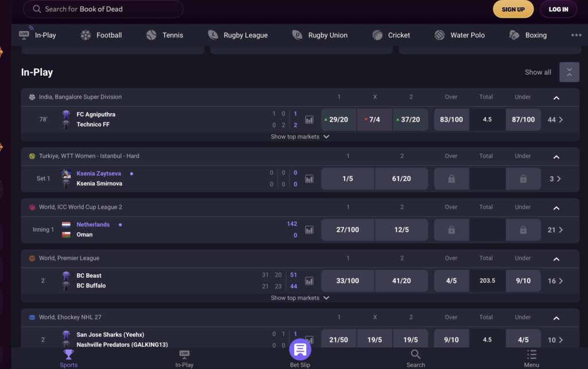Collapse all In-Play sections with arrows button
The image size is (588, 369).
coord(569,72)
